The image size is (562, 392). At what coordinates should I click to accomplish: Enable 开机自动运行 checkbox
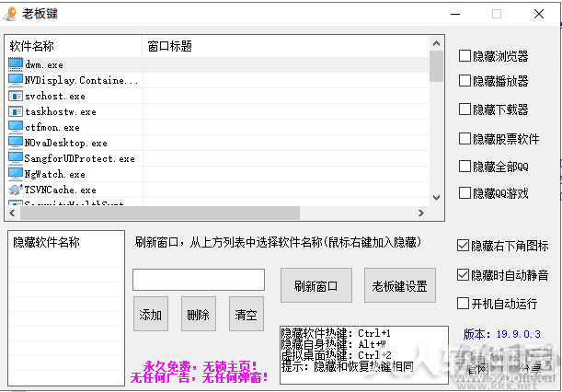point(463,304)
